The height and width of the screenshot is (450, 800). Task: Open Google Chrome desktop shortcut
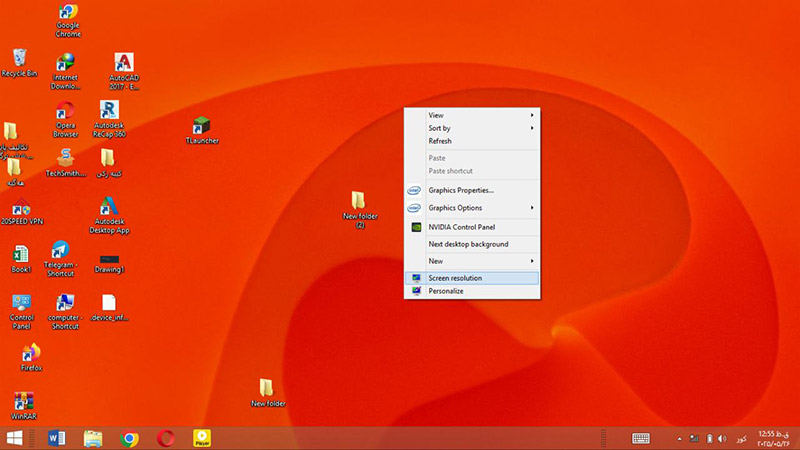point(68,19)
